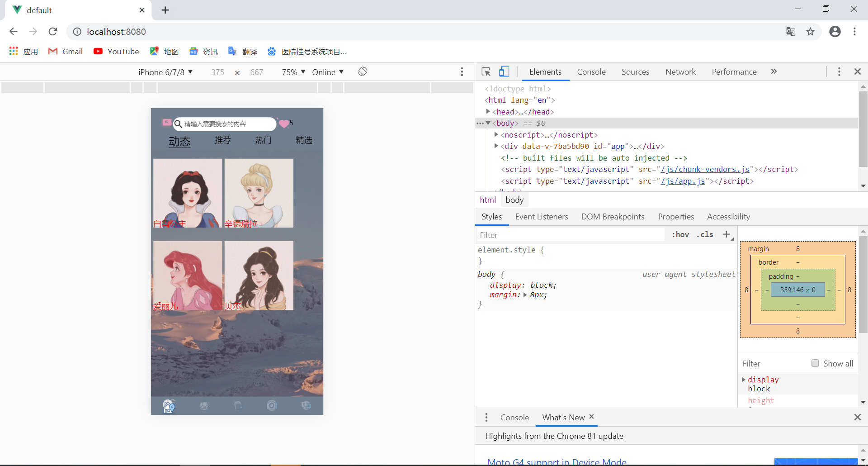View site information icon

pyautogui.click(x=77, y=32)
